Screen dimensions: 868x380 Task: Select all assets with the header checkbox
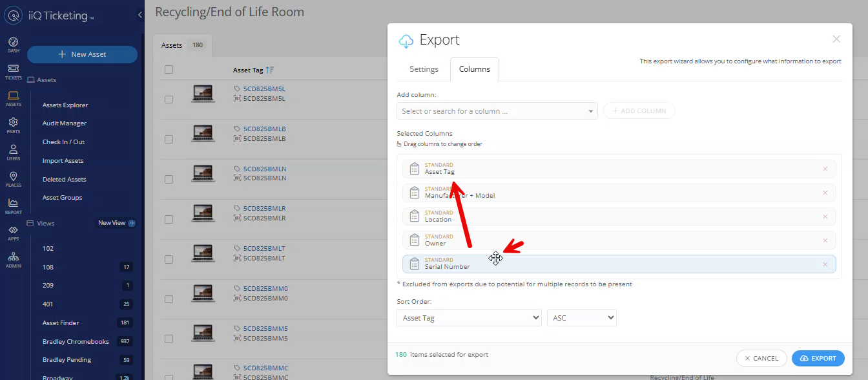pyautogui.click(x=168, y=69)
